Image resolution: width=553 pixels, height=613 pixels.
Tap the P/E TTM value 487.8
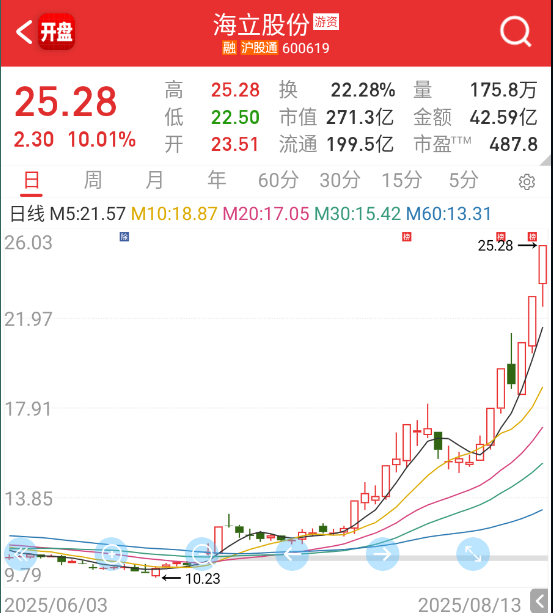[514, 145]
